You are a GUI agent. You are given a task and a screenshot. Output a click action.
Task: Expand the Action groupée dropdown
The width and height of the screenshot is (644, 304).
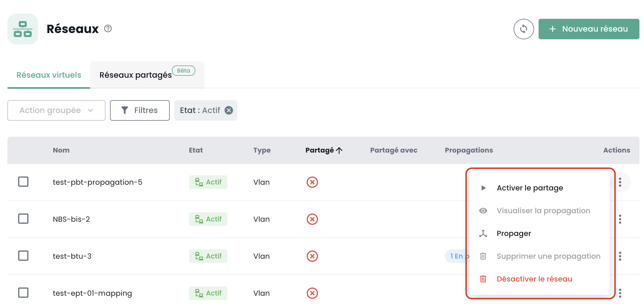(x=56, y=110)
